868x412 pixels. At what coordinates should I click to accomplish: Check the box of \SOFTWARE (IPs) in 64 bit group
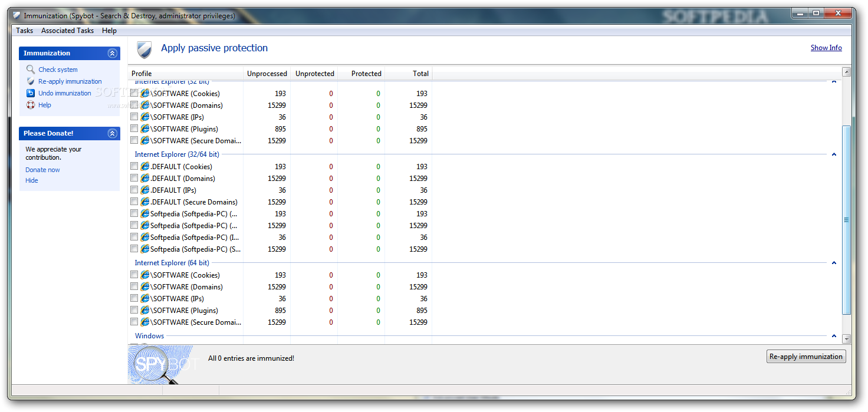pos(134,298)
